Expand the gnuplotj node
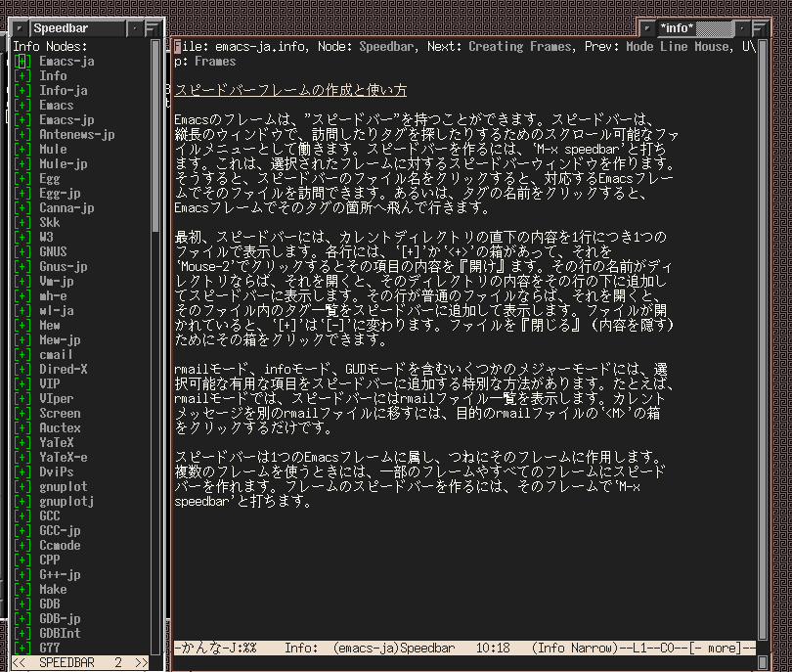The image size is (792, 672). pos(22,501)
